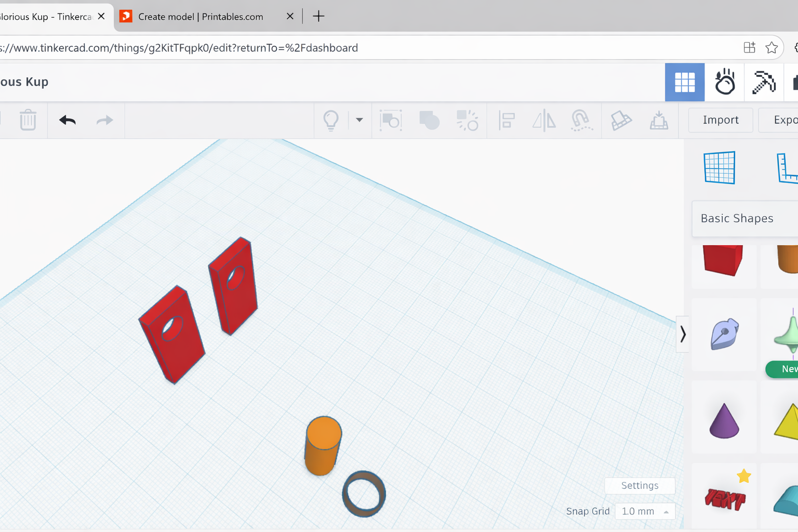Viewport: 798px width, 532px height.
Task: Pick the blue Scribble shape
Action: [724, 334]
